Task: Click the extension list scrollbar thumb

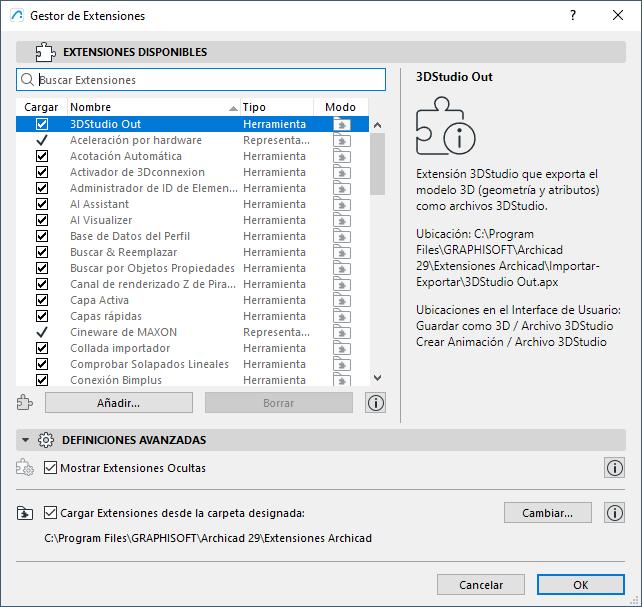Action: click(378, 164)
